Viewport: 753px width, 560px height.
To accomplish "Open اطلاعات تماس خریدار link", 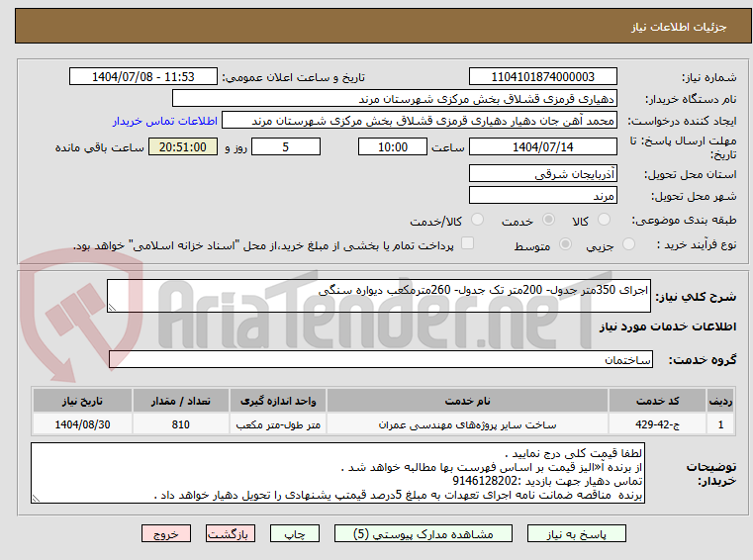I will click(165, 121).
